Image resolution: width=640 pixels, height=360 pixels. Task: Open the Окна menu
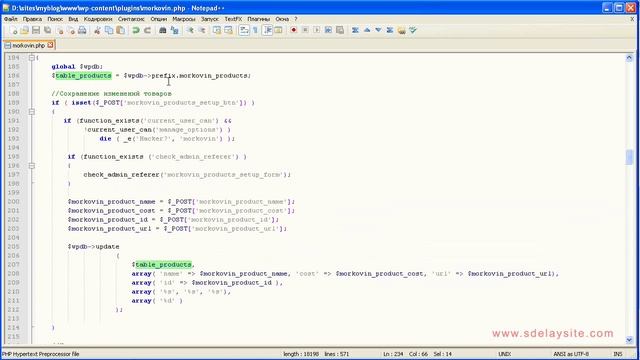(282, 19)
